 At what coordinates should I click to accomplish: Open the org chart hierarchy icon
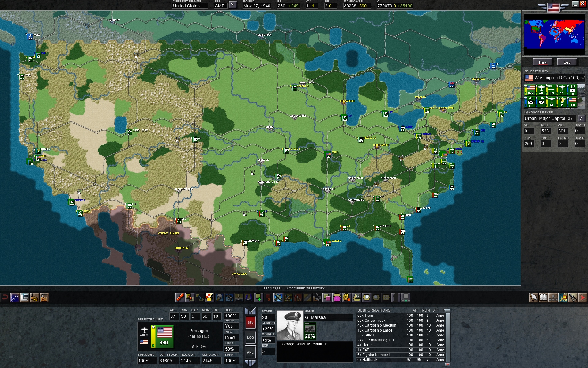(x=553, y=297)
